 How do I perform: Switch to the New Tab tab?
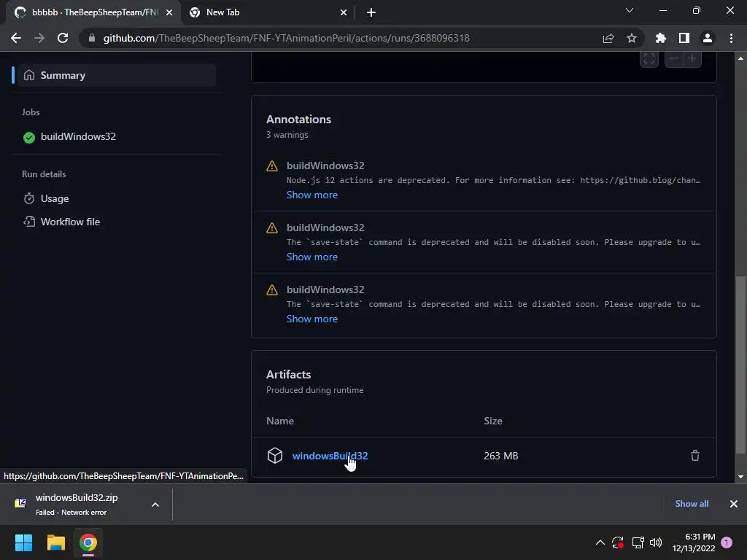(267, 12)
